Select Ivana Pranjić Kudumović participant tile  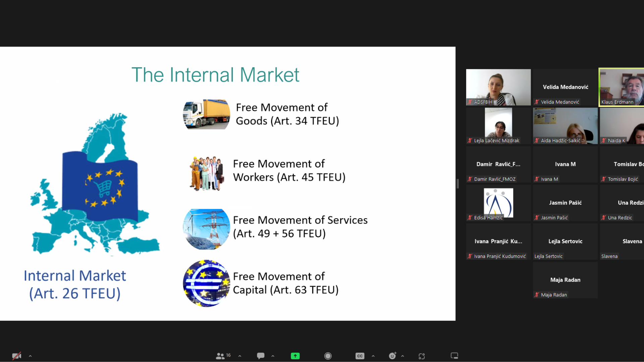pyautogui.click(x=498, y=241)
